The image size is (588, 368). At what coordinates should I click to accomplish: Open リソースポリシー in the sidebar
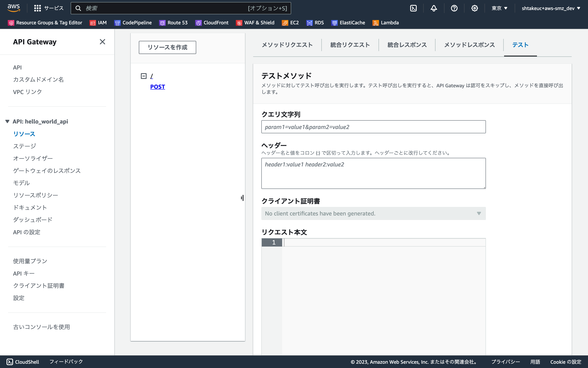pos(36,195)
